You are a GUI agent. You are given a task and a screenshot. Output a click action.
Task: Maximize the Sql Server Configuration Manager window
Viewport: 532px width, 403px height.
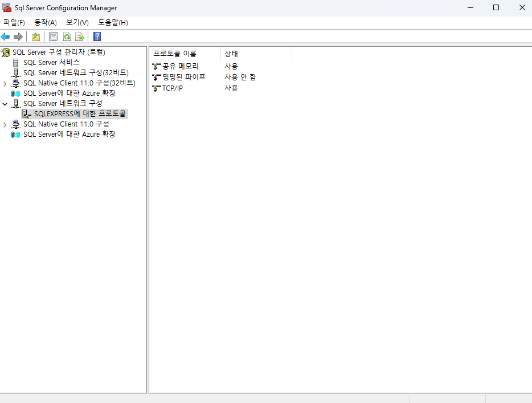coord(496,8)
